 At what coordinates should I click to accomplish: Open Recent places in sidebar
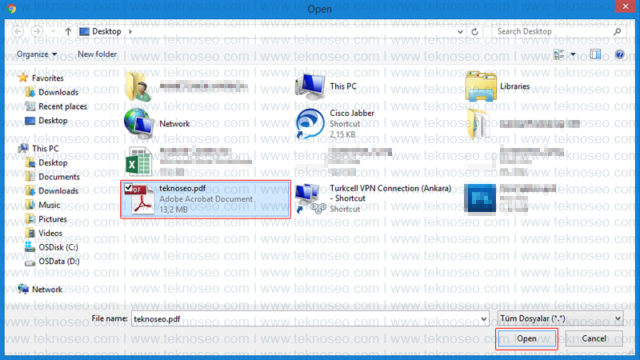(x=62, y=107)
